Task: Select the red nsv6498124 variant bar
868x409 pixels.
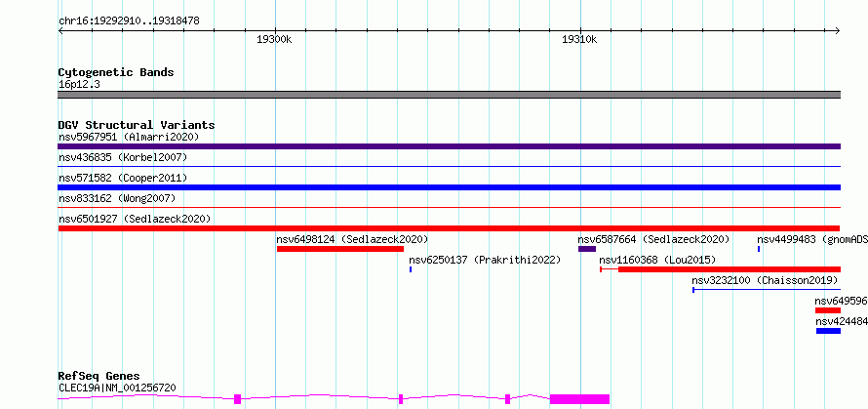Action: (340, 249)
